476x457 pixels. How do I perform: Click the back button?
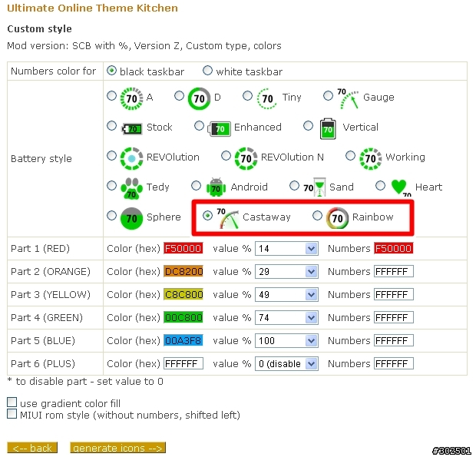[32, 448]
